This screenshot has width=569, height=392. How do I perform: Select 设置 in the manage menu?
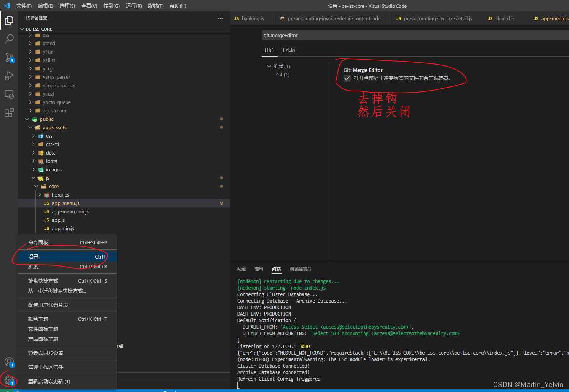point(68,257)
